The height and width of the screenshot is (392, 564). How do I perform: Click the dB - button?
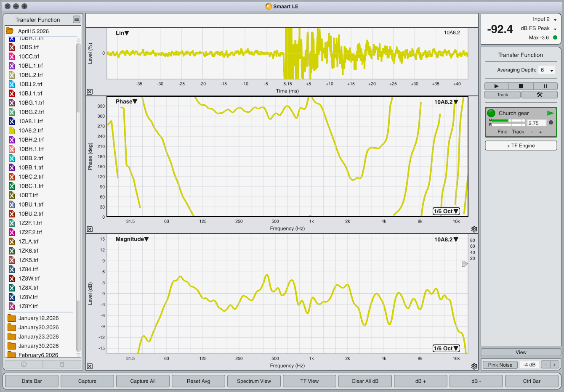click(476, 381)
